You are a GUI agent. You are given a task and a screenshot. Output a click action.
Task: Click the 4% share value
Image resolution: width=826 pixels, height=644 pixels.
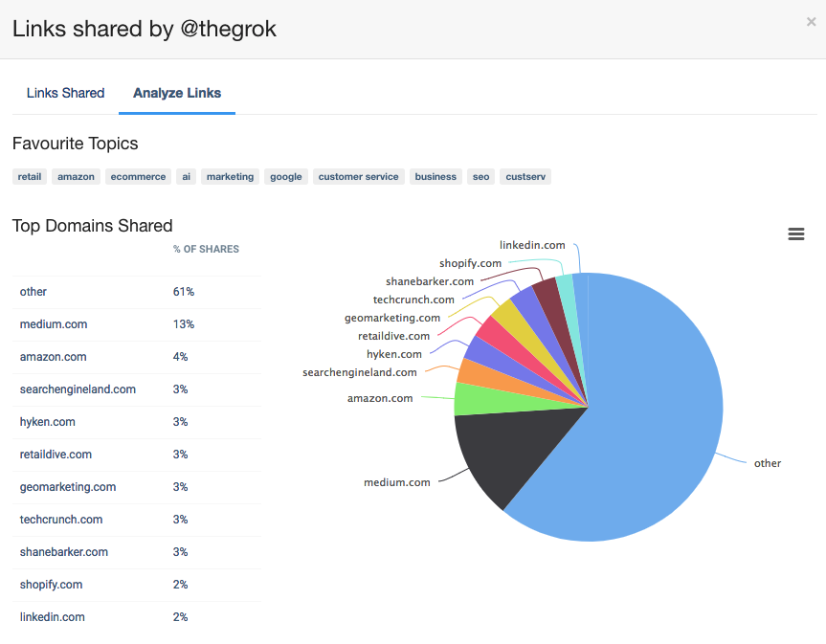point(180,357)
